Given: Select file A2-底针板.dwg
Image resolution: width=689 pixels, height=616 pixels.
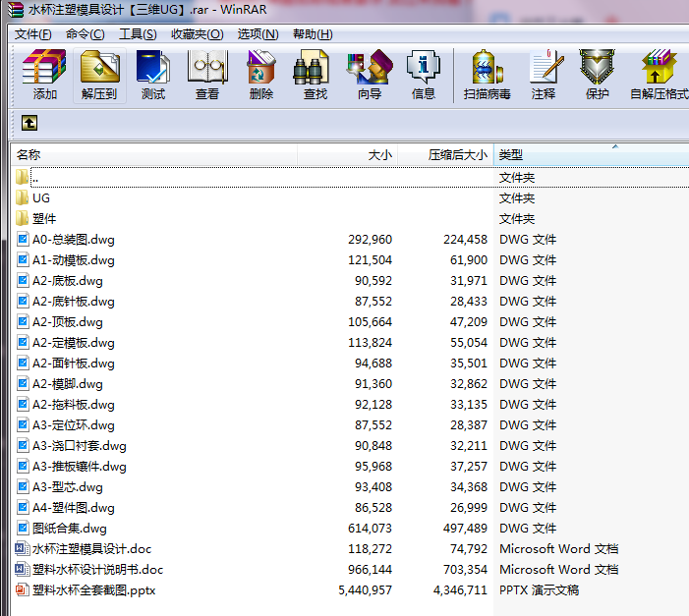Looking at the screenshot, I should (x=350, y=302).
